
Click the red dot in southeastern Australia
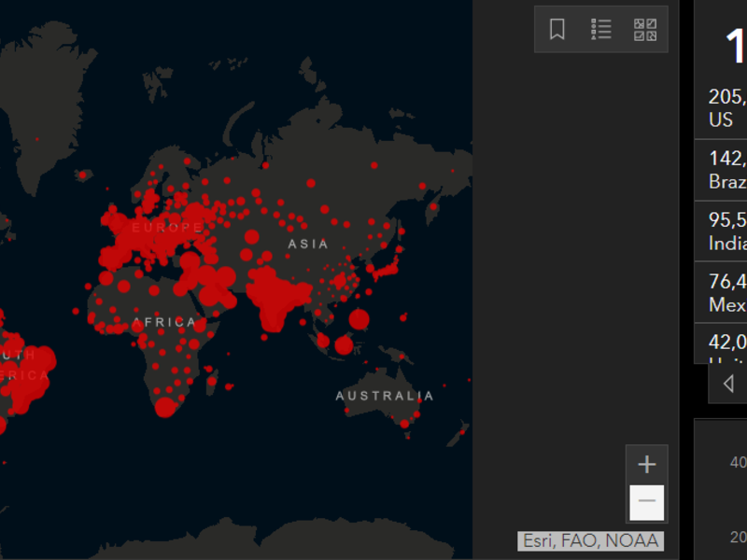point(405,424)
